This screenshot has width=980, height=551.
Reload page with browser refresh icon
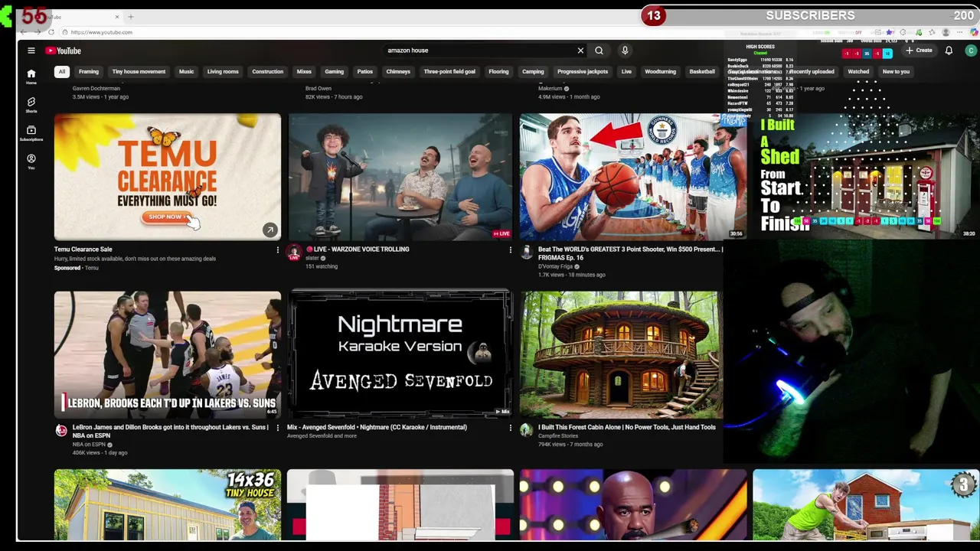click(x=51, y=32)
